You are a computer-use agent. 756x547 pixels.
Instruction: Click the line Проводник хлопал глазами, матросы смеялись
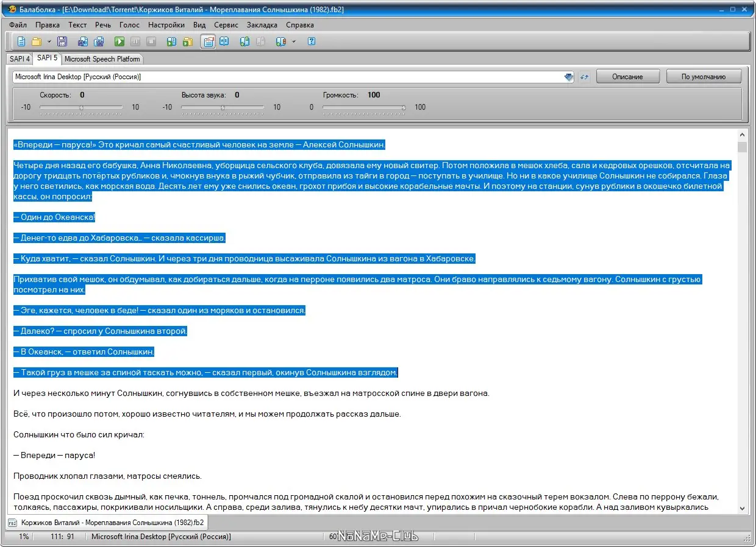(x=107, y=476)
